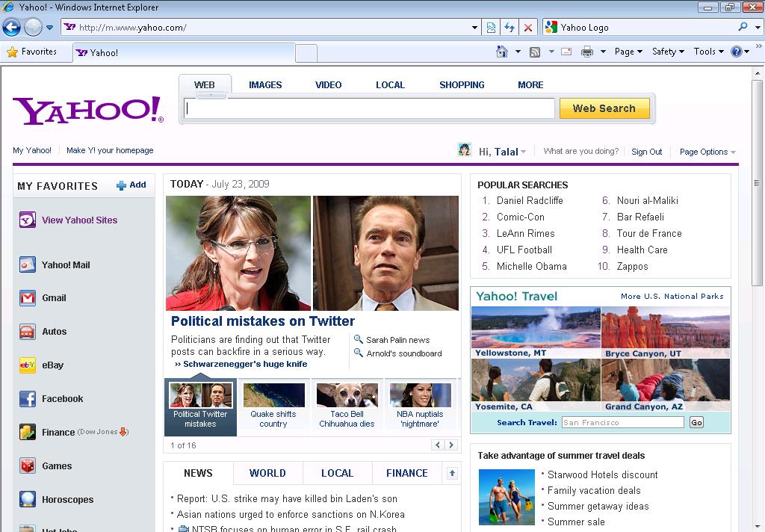The width and height of the screenshot is (765, 532).
Task: Open Yahoo! Mail envelope icon
Action: coord(28,265)
